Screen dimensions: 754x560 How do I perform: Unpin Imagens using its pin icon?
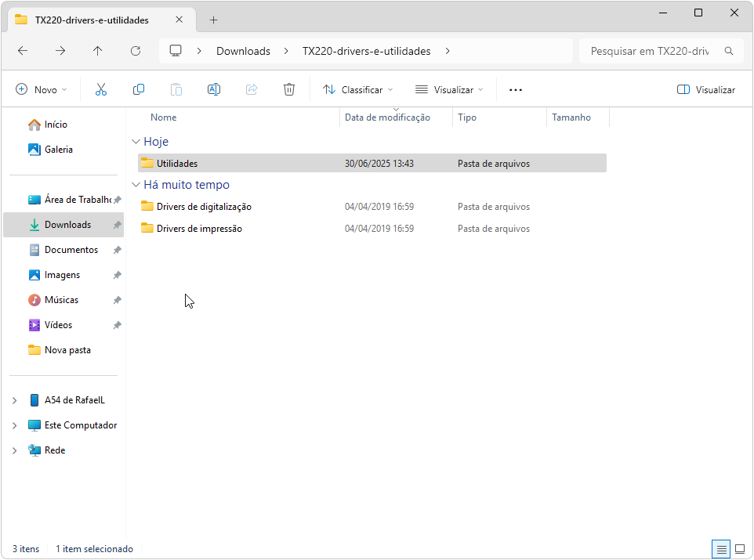(x=117, y=275)
